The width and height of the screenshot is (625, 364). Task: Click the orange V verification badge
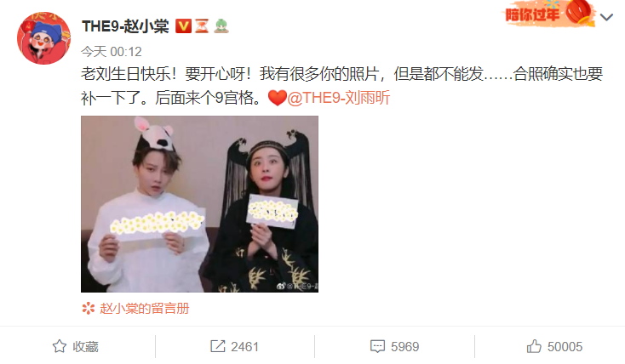tap(183, 26)
